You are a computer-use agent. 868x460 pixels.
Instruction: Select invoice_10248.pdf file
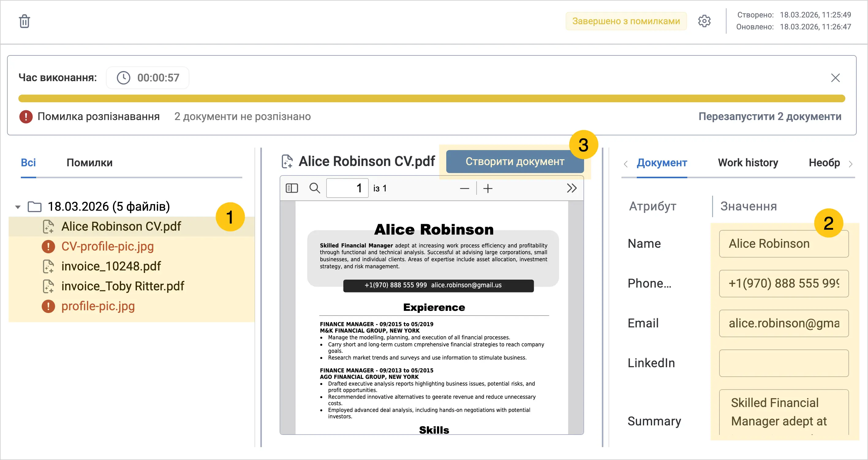pos(111,266)
